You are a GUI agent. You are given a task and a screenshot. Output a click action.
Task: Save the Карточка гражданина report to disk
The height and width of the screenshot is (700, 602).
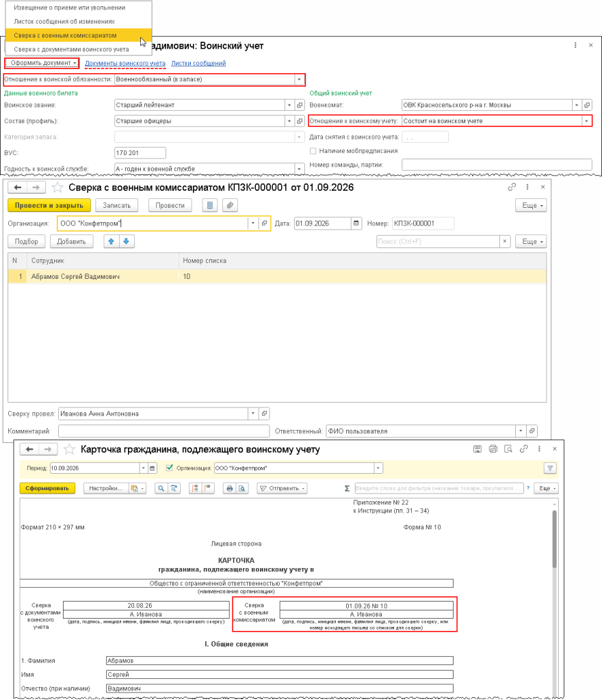click(x=477, y=449)
